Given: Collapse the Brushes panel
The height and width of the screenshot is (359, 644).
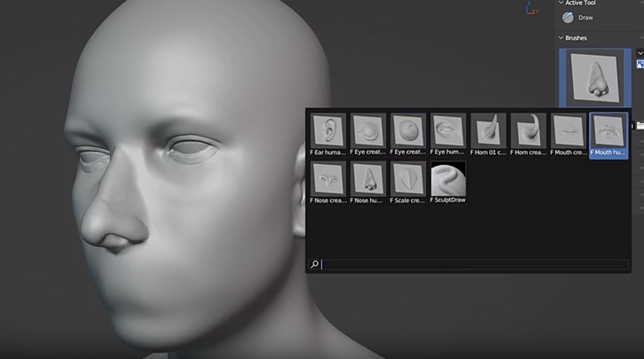Looking at the screenshot, I should [x=561, y=38].
